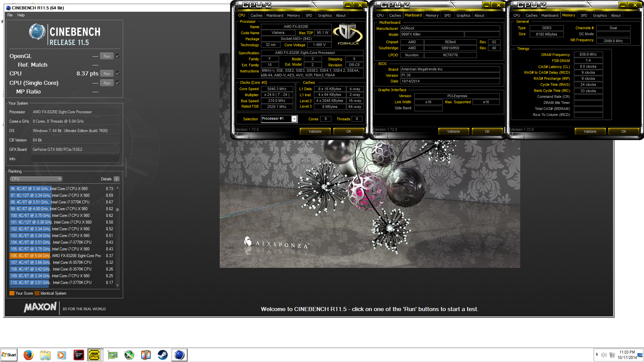Expand the ranking Details arrow
The height and width of the screenshot is (362, 644).
click(x=117, y=179)
